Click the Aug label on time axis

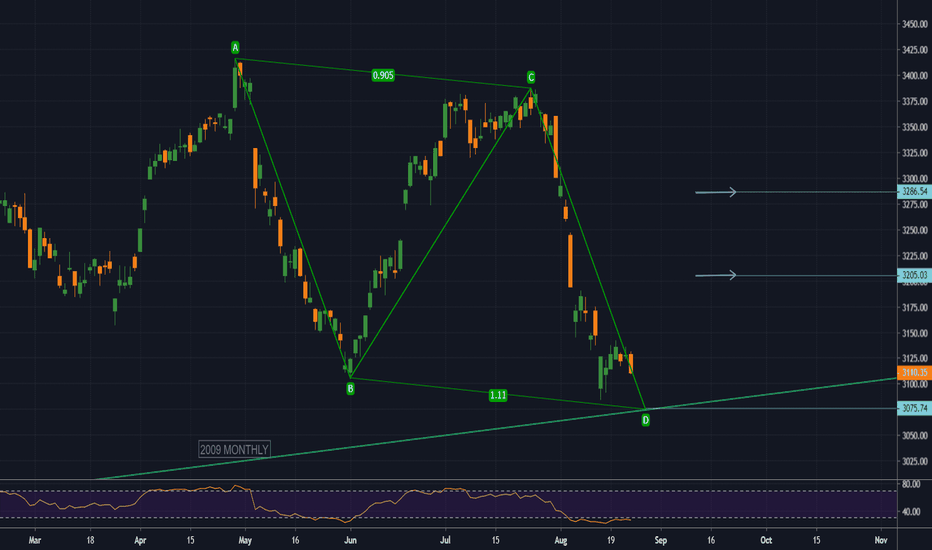point(561,540)
